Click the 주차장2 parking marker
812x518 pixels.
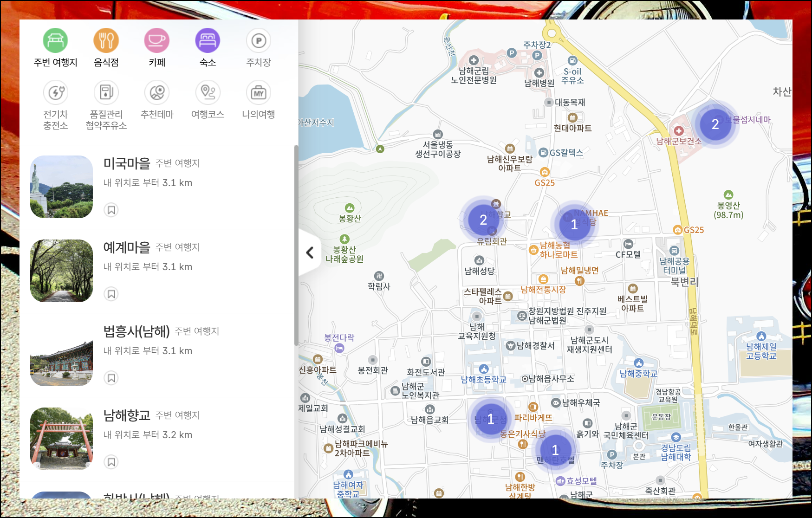537,55
